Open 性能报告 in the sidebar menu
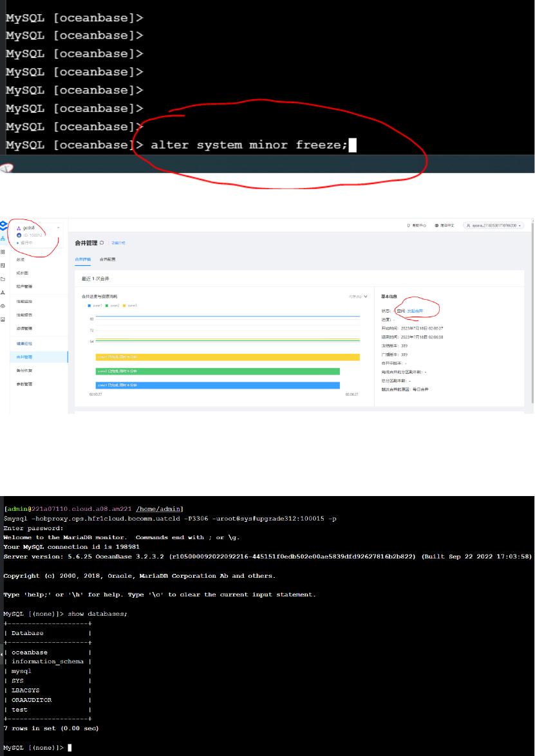 [24, 315]
